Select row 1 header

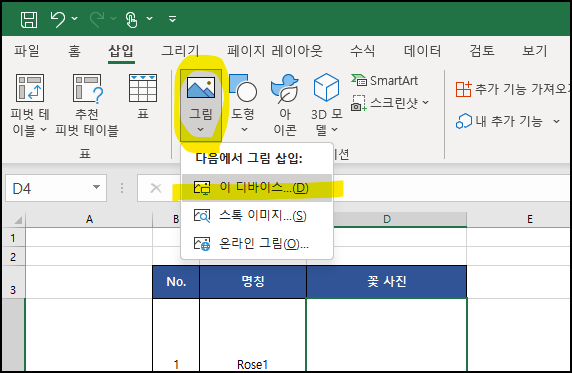coord(13,238)
